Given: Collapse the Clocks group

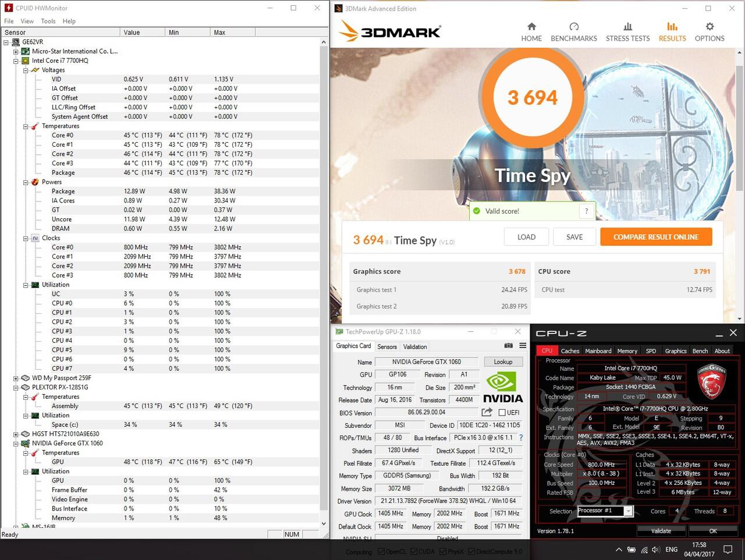Looking at the screenshot, I should point(26,238).
